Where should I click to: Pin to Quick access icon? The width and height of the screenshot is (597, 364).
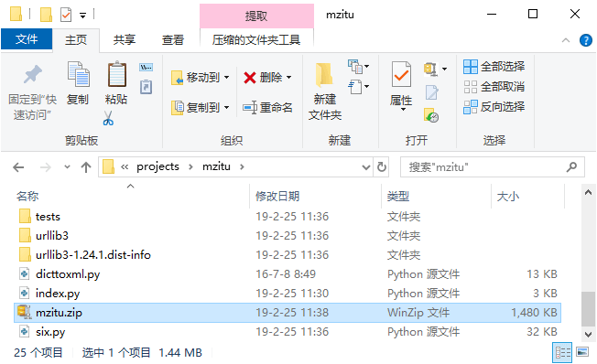32,74
